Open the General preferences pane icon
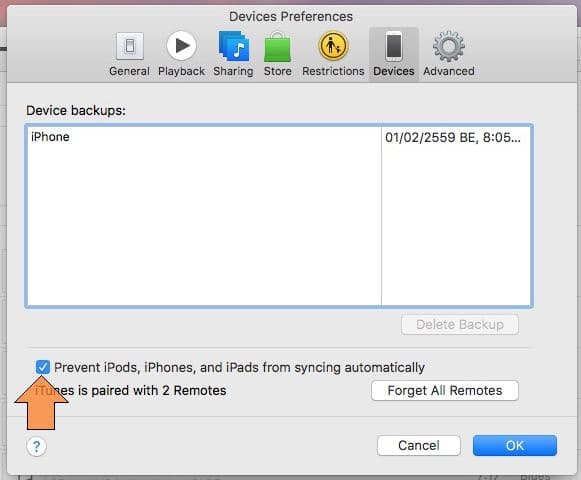Viewport: 581px width, 480px height. [x=130, y=46]
